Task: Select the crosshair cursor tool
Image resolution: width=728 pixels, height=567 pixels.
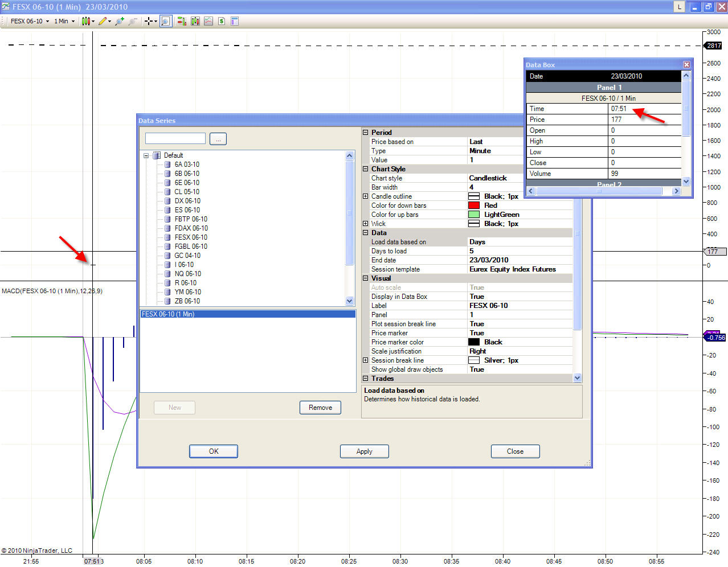Action: (149, 21)
